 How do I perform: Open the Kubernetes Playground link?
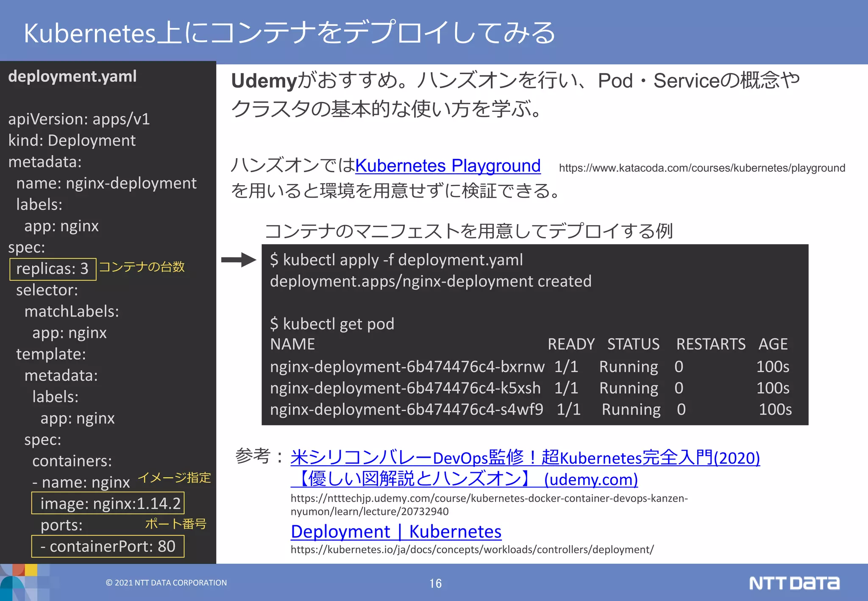pos(448,166)
